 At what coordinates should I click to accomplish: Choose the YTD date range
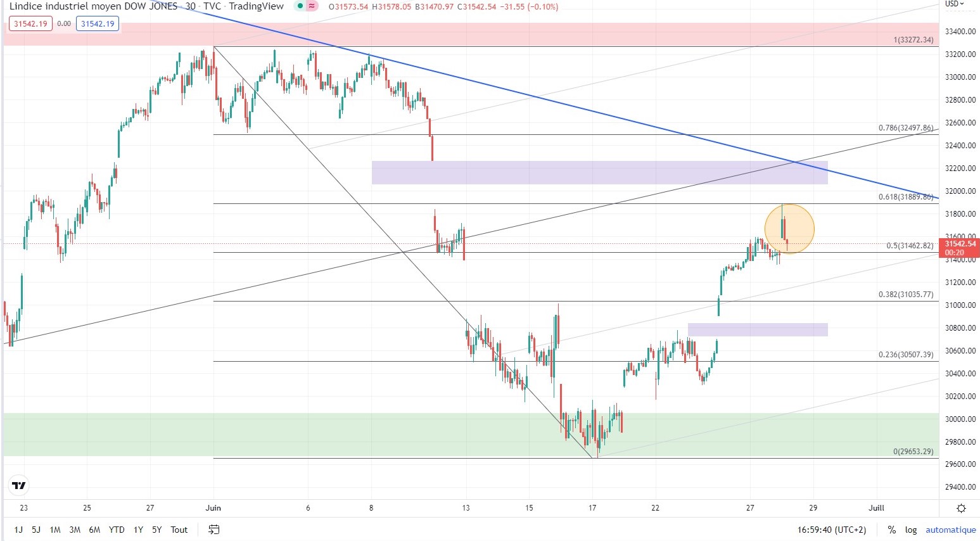[117, 530]
